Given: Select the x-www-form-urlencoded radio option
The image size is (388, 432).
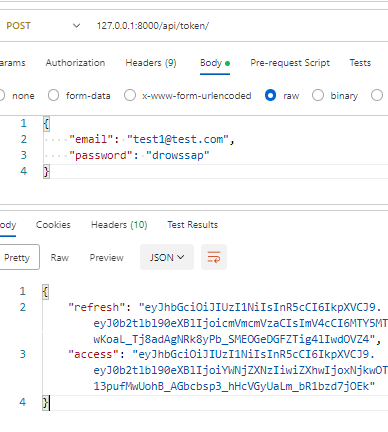Looking at the screenshot, I should pyautogui.click(x=130, y=96).
